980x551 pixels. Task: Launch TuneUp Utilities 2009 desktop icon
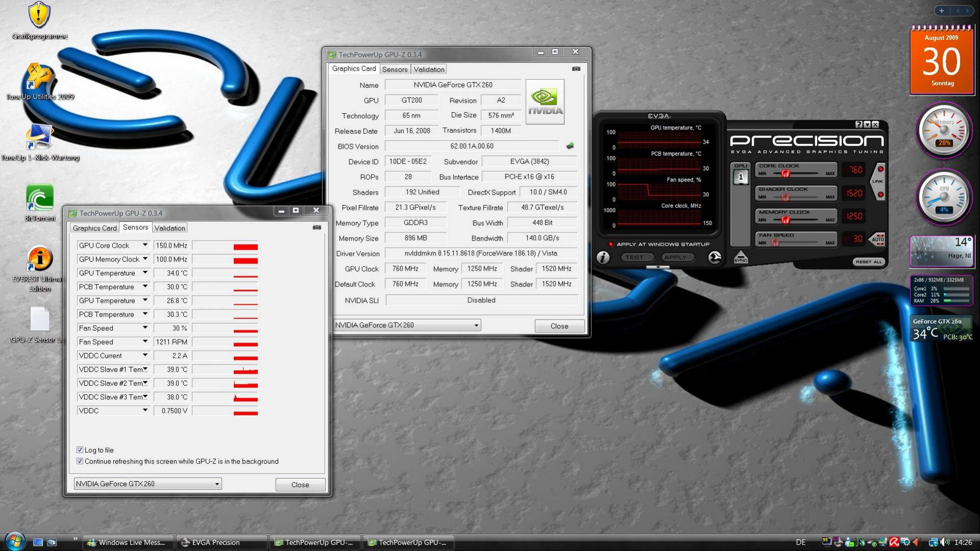pos(40,82)
